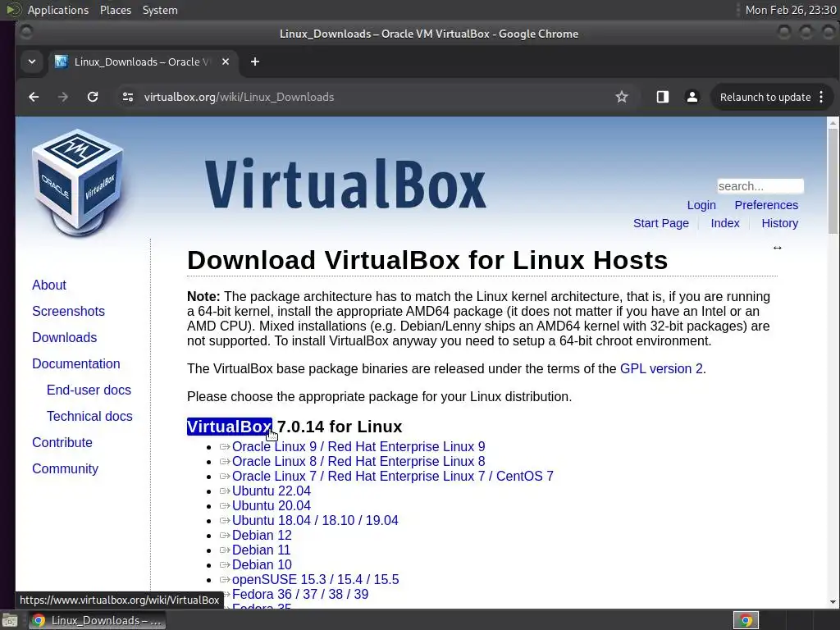Open About in the sidebar
840x630 pixels.
(x=49, y=285)
